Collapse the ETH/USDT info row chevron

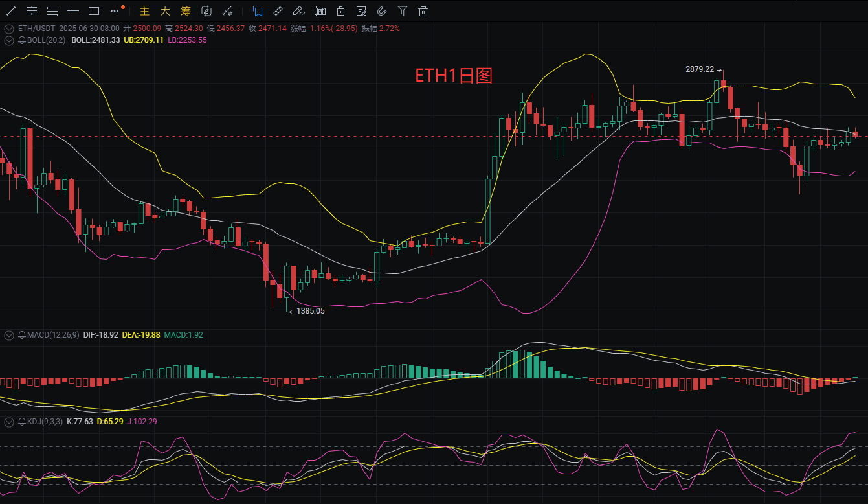(x=9, y=29)
